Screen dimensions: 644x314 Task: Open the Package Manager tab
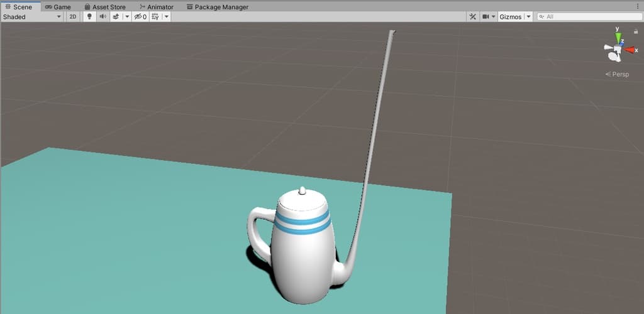coord(217,7)
